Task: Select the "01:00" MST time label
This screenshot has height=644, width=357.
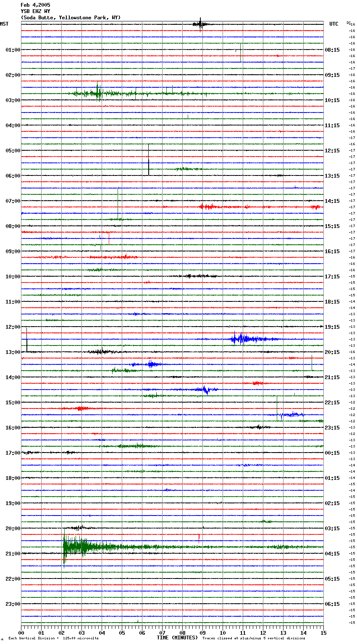Action: coord(13,50)
